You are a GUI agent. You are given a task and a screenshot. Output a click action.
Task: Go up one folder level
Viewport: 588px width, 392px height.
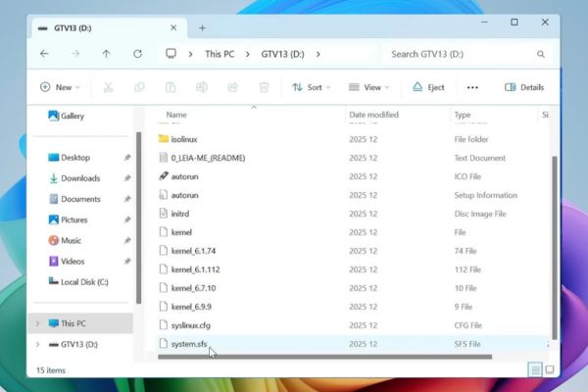pos(106,54)
